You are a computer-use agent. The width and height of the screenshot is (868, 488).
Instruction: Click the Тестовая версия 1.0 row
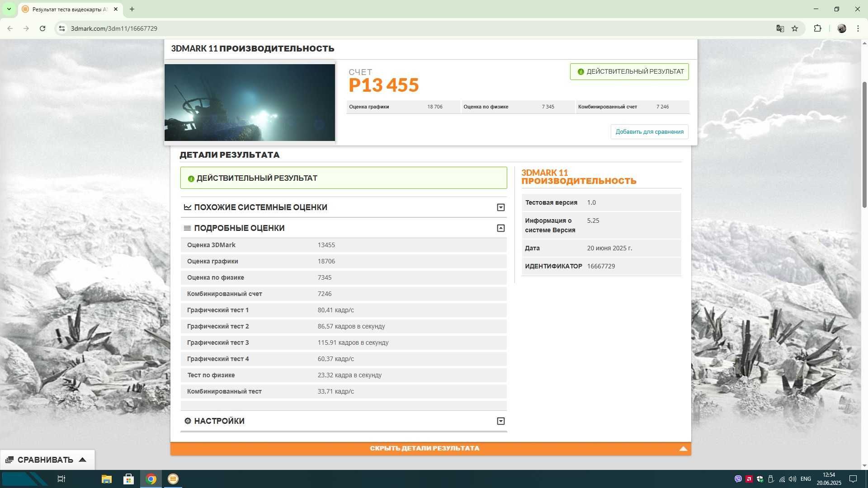[601, 203]
